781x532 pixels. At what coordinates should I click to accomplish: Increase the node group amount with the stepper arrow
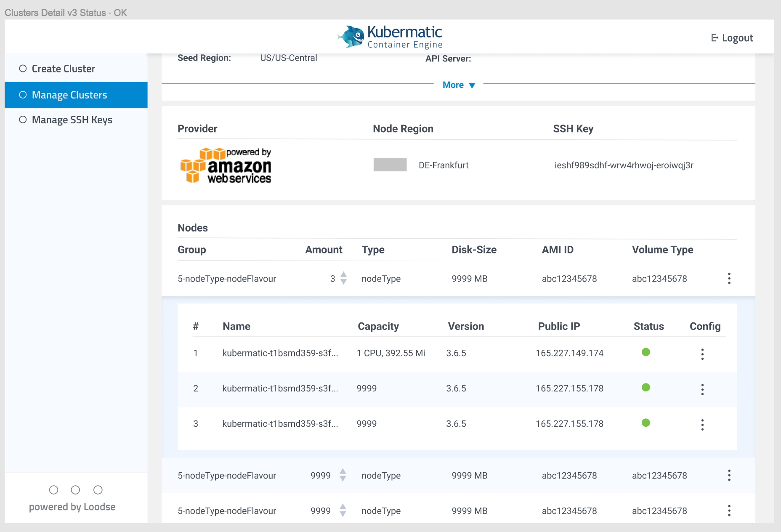tap(344, 275)
